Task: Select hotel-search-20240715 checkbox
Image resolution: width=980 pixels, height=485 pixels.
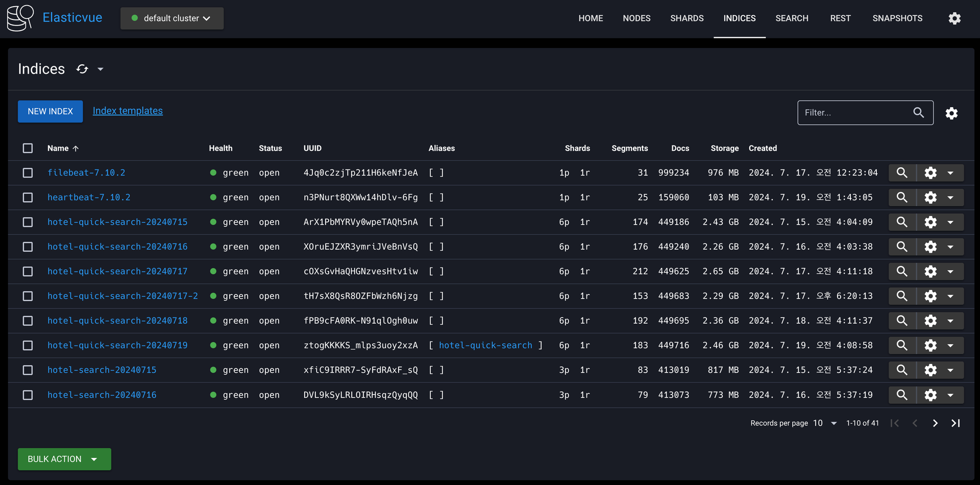Action: tap(28, 370)
